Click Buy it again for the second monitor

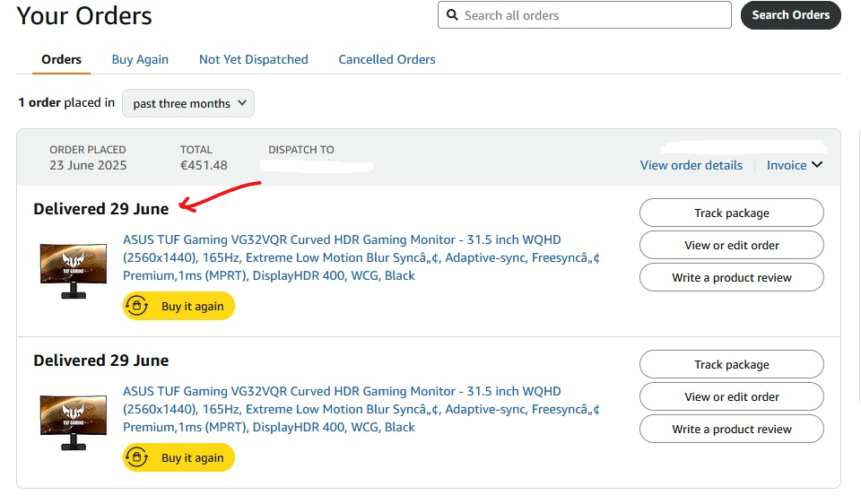178,457
